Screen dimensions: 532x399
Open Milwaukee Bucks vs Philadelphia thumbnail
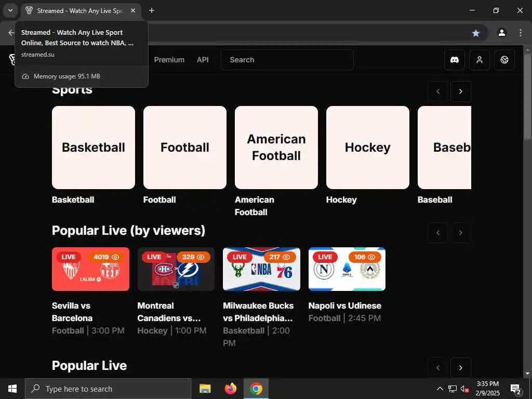[262, 269]
